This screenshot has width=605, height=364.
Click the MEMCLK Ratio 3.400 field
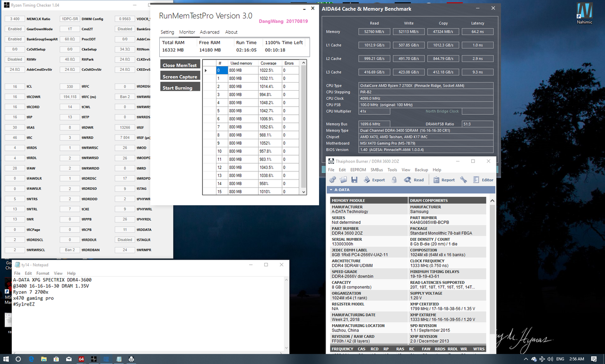(x=15, y=19)
